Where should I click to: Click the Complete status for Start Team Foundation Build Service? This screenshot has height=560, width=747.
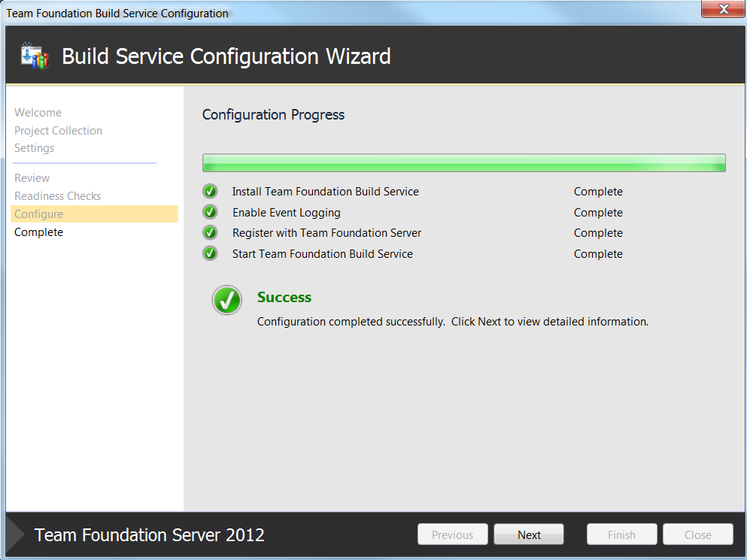(x=598, y=254)
